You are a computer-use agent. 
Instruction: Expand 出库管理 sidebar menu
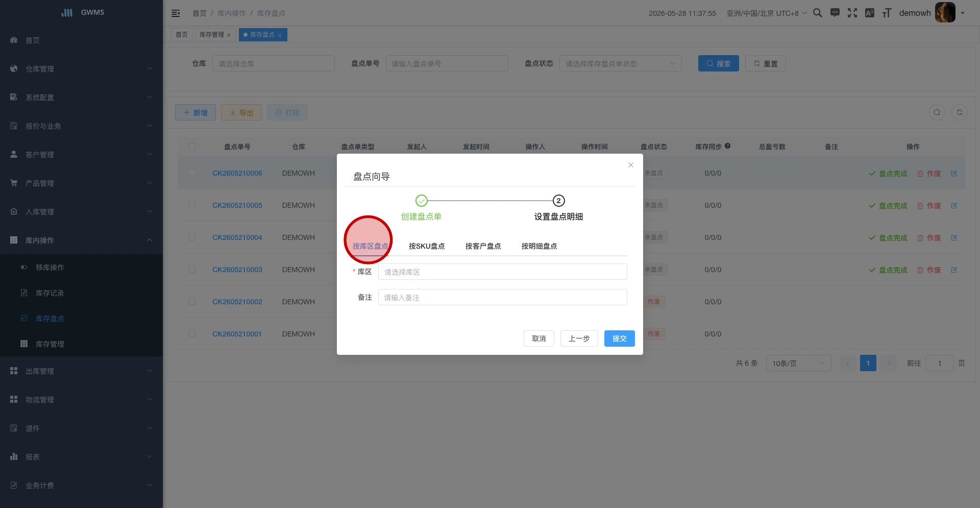coord(81,371)
